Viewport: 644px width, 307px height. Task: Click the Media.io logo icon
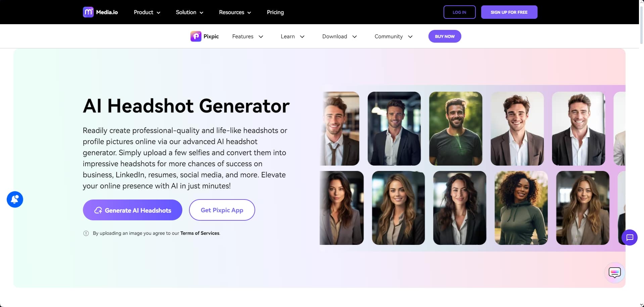pyautogui.click(x=88, y=12)
